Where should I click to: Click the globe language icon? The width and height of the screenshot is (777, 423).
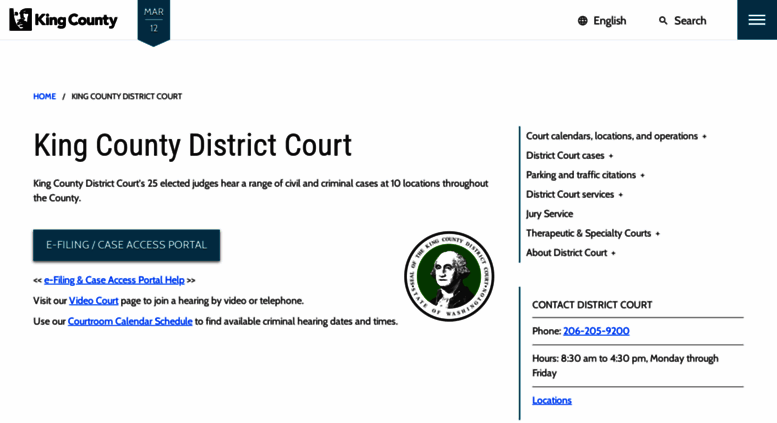pos(583,21)
